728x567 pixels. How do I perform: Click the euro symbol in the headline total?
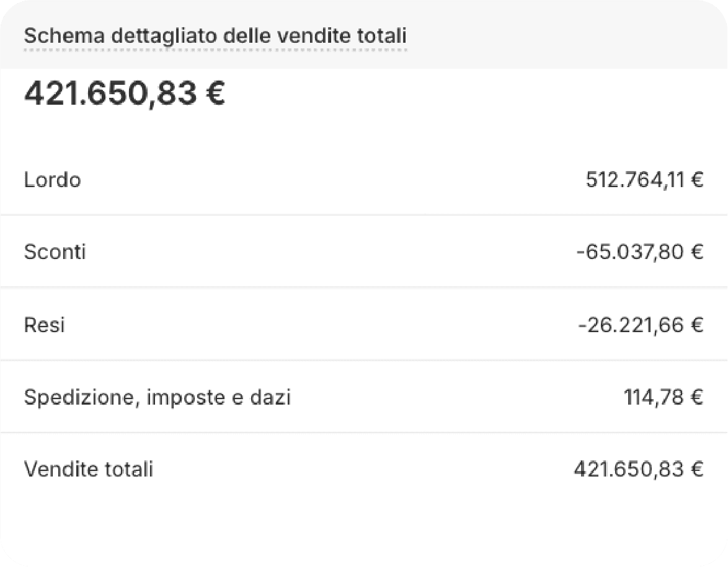215,94
